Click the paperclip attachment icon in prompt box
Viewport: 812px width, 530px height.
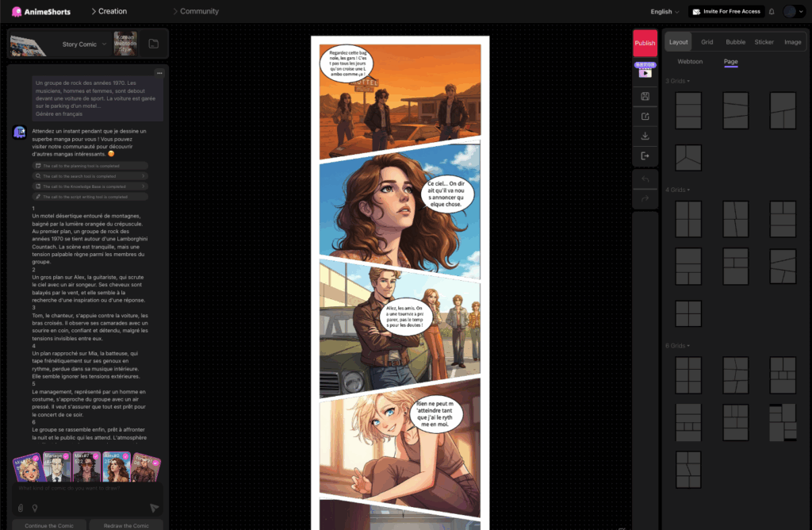click(x=21, y=508)
